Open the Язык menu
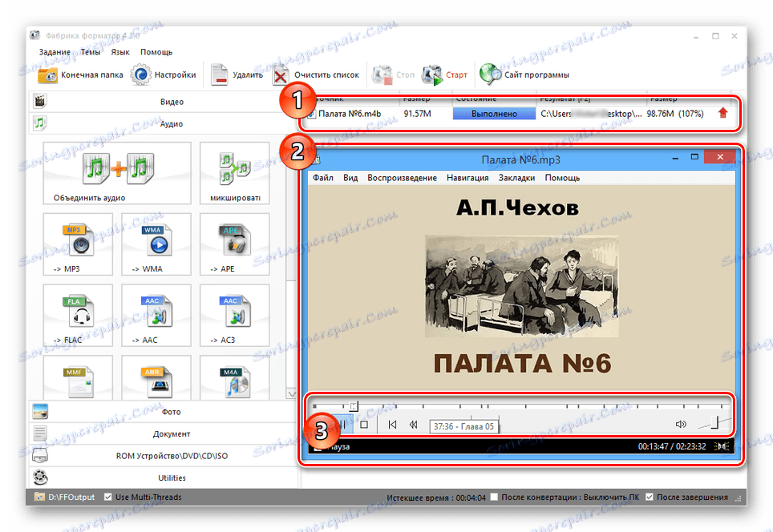The image size is (773, 532). pyautogui.click(x=120, y=52)
